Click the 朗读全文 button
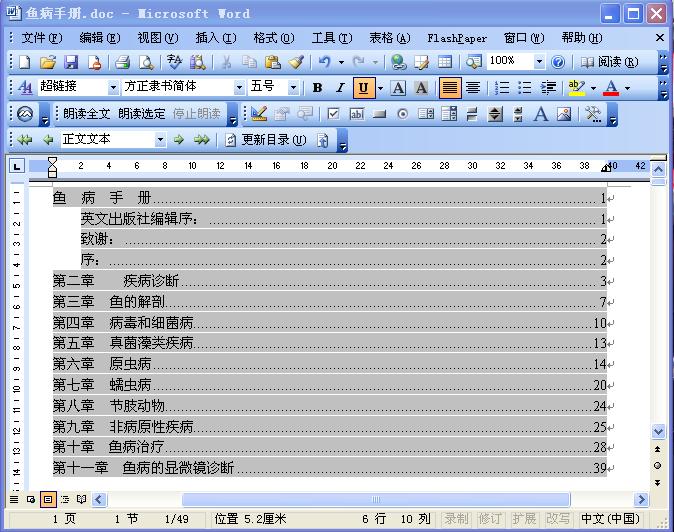Viewport: 674px width, 532px height. click(86, 114)
